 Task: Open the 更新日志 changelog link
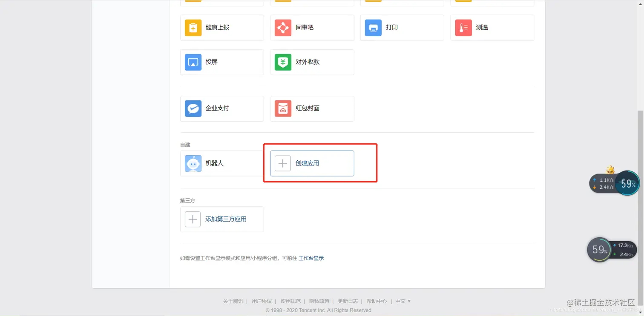click(348, 301)
